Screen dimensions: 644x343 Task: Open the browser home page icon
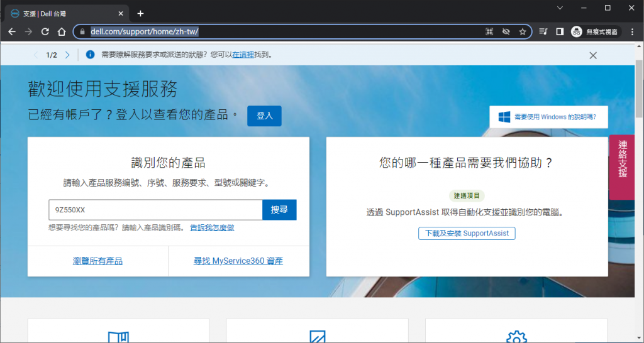click(x=62, y=31)
